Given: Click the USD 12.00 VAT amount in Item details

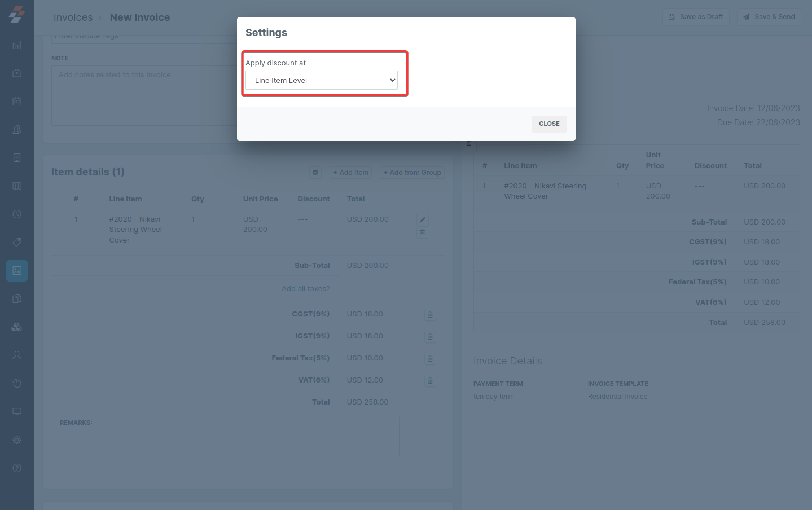Looking at the screenshot, I should 365,380.
